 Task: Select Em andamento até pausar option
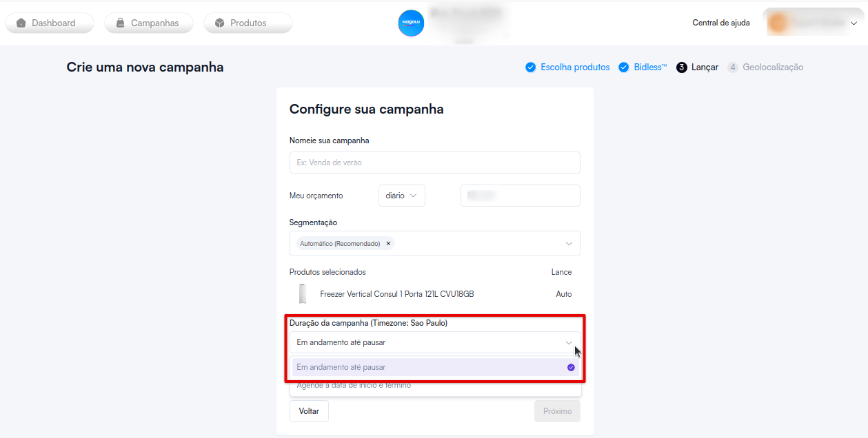pyautogui.click(x=435, y=367)
